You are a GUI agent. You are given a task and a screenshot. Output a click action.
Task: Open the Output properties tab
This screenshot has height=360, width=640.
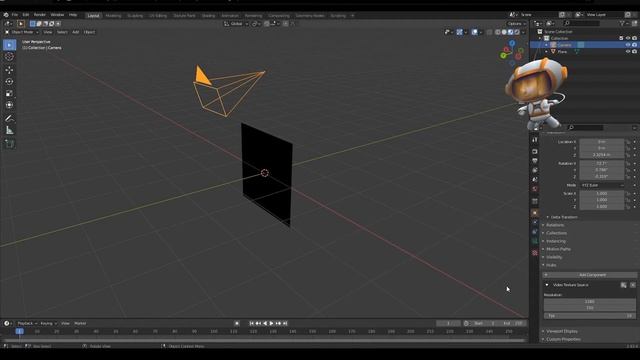point(535,161)
